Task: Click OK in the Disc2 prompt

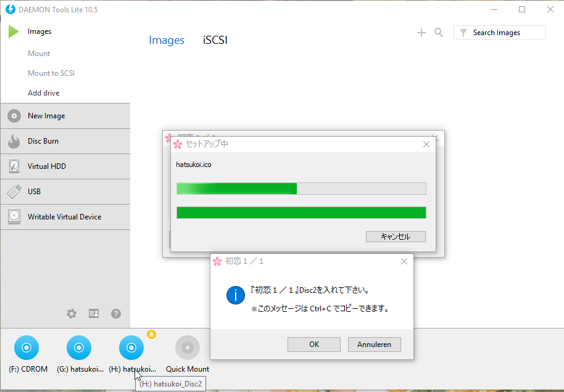Action: (314, 344)
